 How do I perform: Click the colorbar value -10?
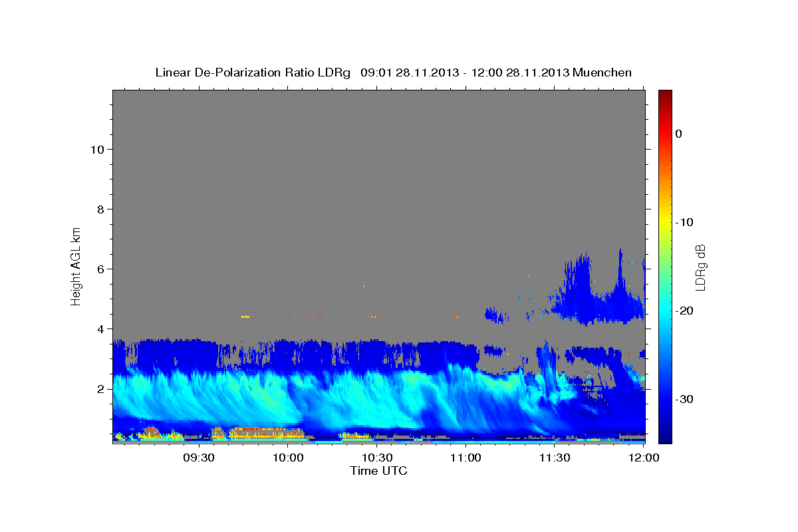pyautogui.click(x=684, y=222)
